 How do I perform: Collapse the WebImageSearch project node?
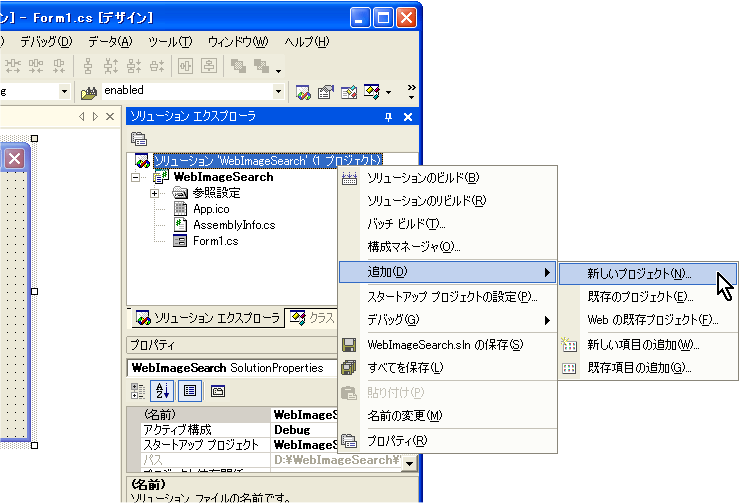(x=136, y=178)
